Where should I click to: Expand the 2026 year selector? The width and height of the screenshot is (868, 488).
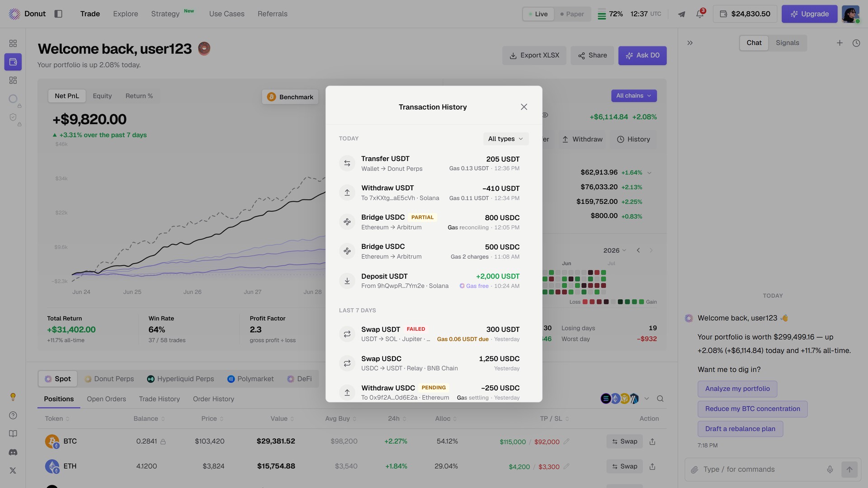(x=614, y=250)
